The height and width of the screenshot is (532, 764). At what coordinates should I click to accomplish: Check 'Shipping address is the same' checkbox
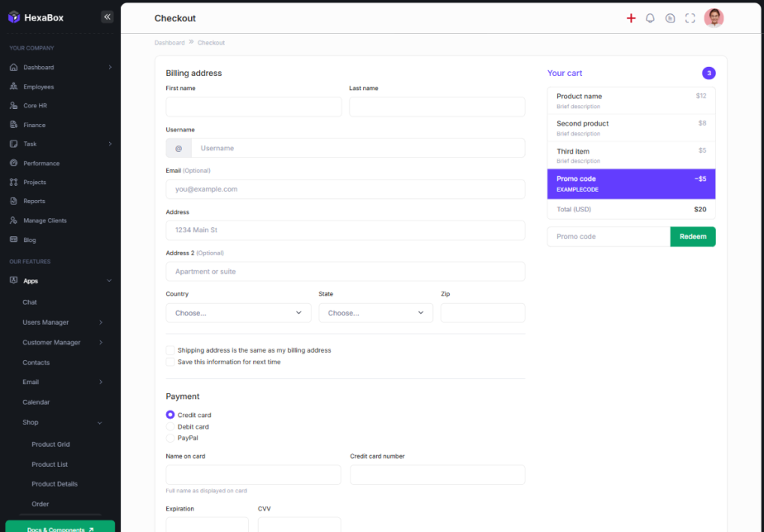click(170, 350)
